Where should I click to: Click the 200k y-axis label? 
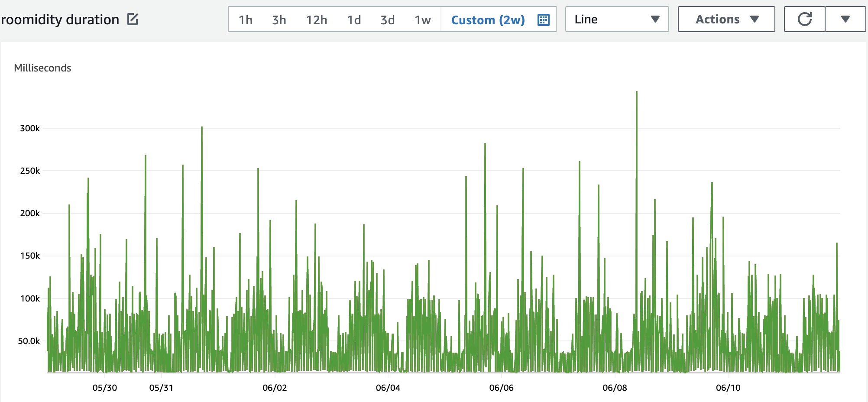pyautogui.click(x=30, y=213)
